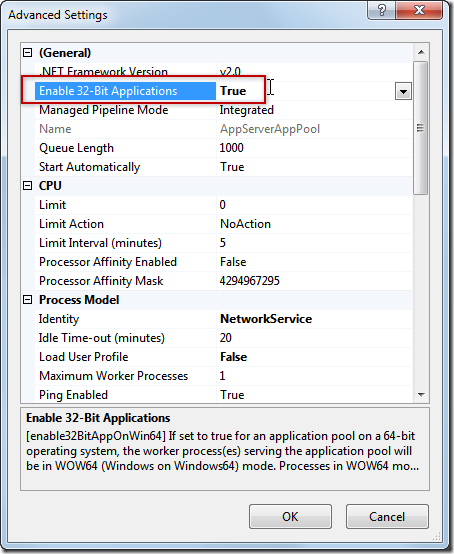
Task: Click the 4294967295 mask value
Action: (249, 281)
